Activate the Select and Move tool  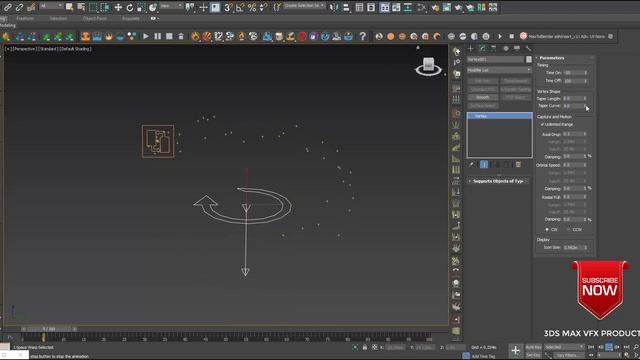pyautogui.click(x=118, y=7)
